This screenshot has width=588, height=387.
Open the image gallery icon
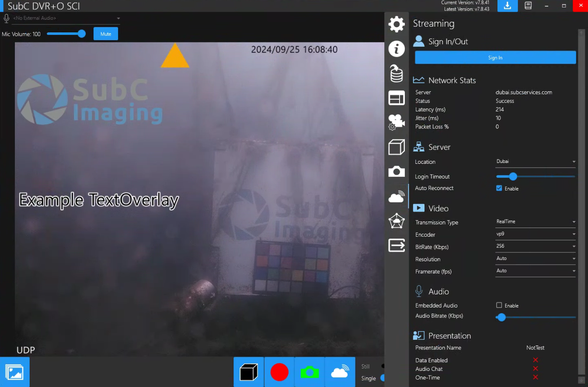pyautogui.click(x=15, y=372)
